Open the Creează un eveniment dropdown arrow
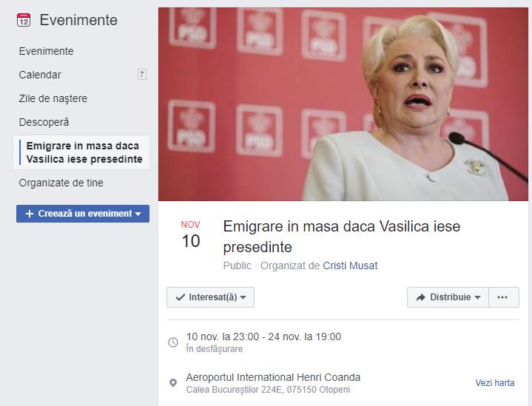 [x=138, y=214]
